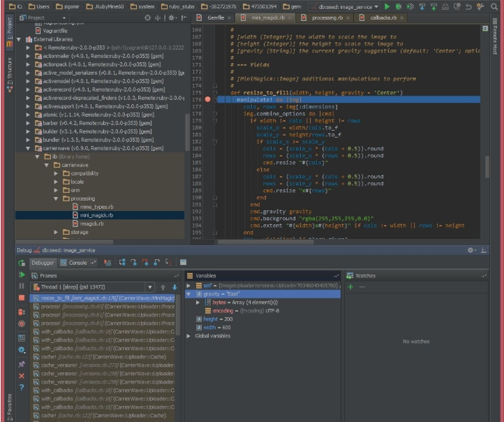The image size is (504, 422).
Task: Open the Remote Host side panel
Action: click(x=495, y=38)
